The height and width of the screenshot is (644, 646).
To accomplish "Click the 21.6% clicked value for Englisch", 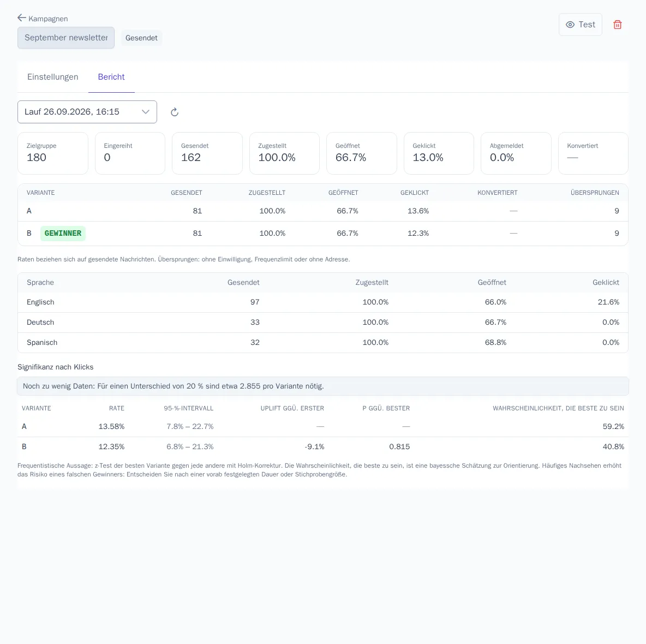I will 608,302.
